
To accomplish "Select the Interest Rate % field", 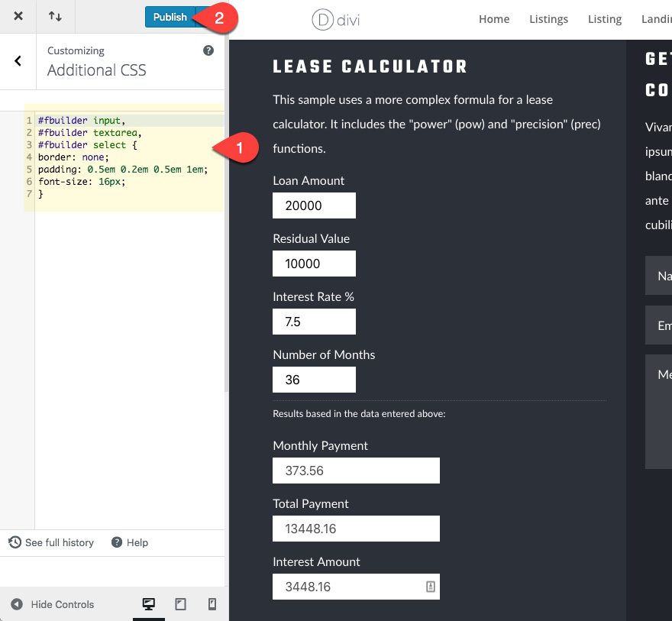I will pos(314,322).
